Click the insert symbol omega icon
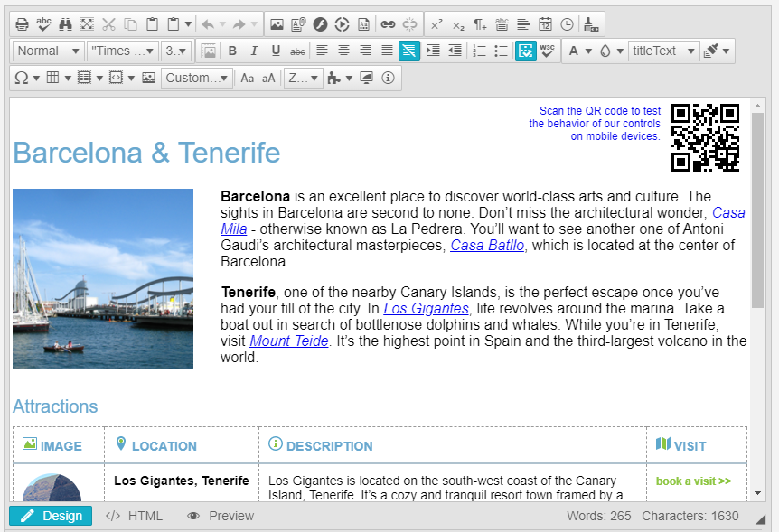The width and height of the screenshot is (779, 532). coord(22,79)
